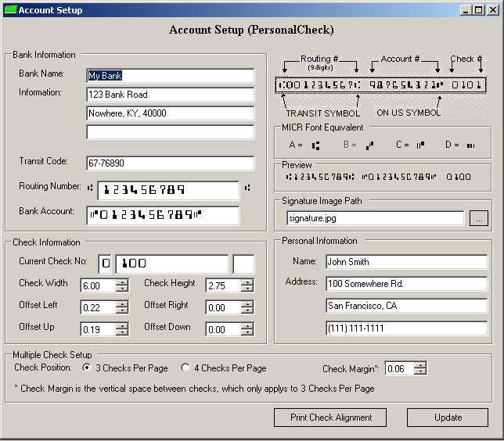
Task: Click the Bank Name text field
Action: click(171, 76)
